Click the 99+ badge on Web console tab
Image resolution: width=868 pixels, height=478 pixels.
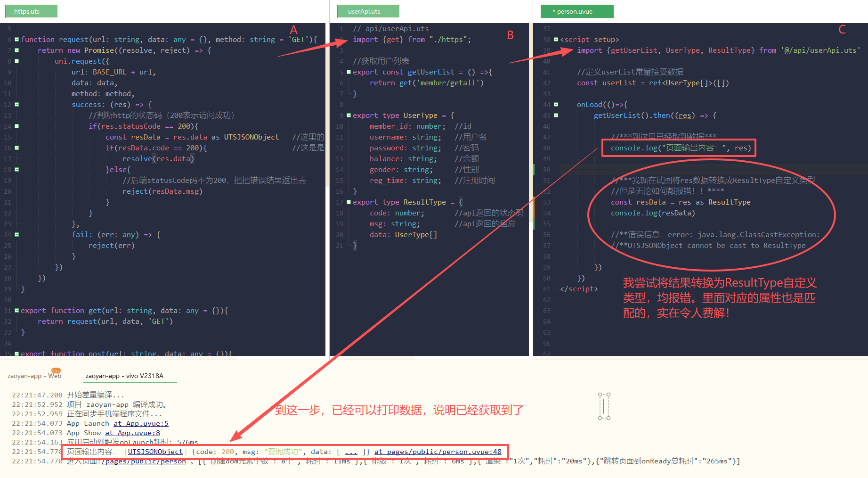point(56,371)
